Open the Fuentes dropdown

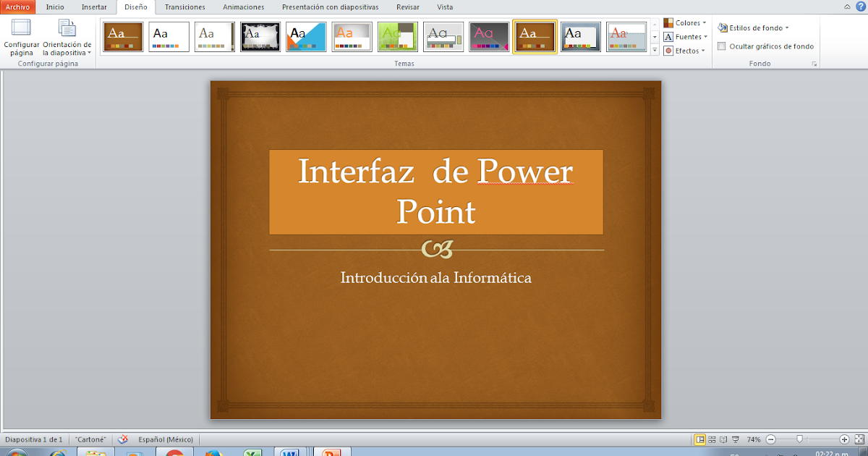coord(684,36)
